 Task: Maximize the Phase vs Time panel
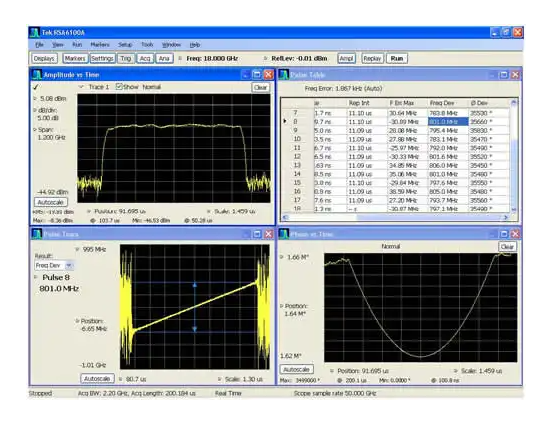(x=504, y=234)
